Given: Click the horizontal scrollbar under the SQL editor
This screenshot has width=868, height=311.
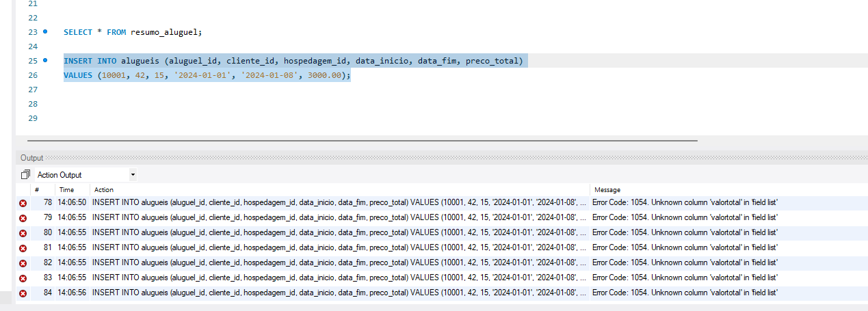Looking at the screenshot, I should (356, 140).
